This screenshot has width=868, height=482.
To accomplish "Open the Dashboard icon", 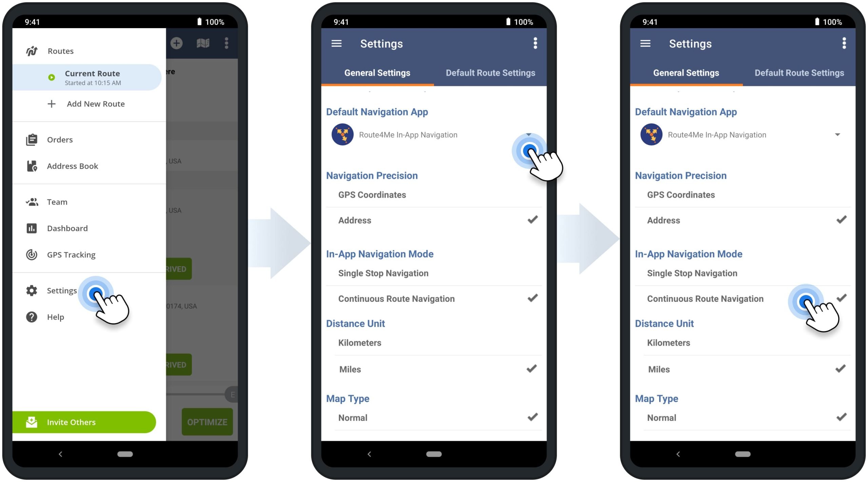I will pos(32,227).
